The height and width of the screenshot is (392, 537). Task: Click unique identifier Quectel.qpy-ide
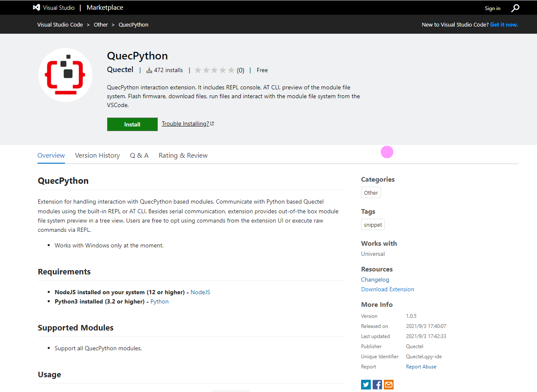424,357
